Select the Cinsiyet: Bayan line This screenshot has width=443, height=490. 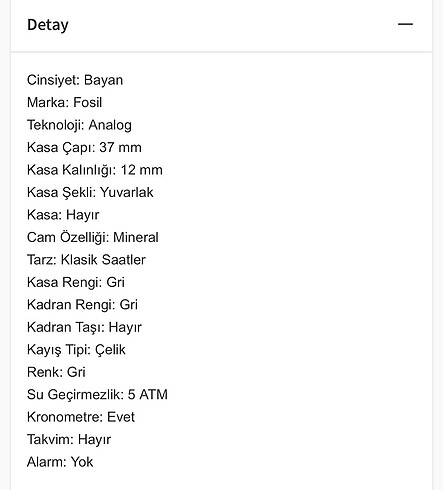point(75,80)
